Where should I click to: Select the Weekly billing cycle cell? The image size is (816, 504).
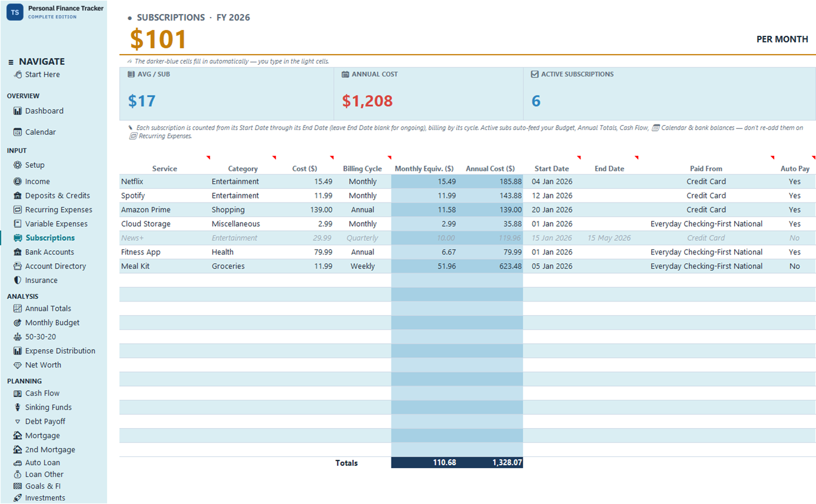pyautogui.click(x=363, y=267)
